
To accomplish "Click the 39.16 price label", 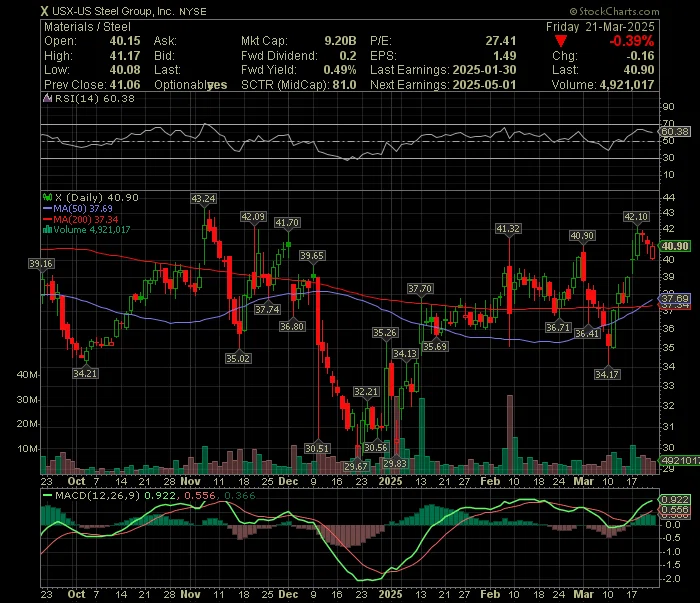I will coord(41,264).
